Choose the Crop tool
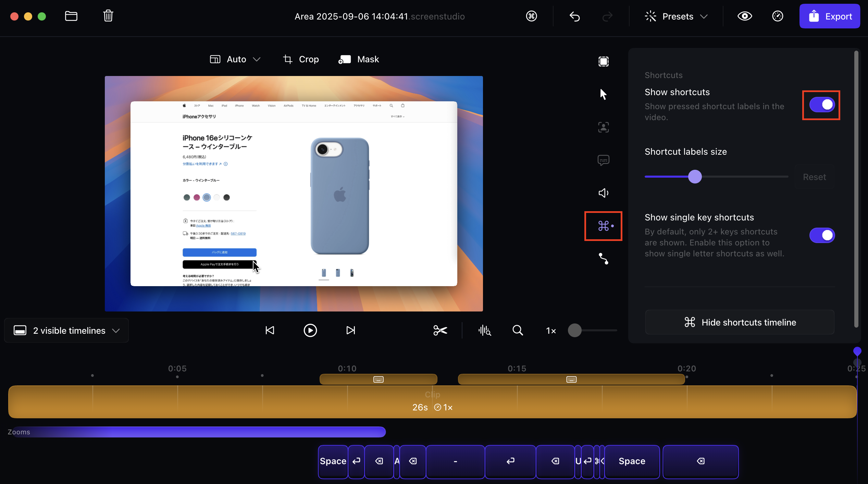Viewport: 868px width, 484px height. 301,59
